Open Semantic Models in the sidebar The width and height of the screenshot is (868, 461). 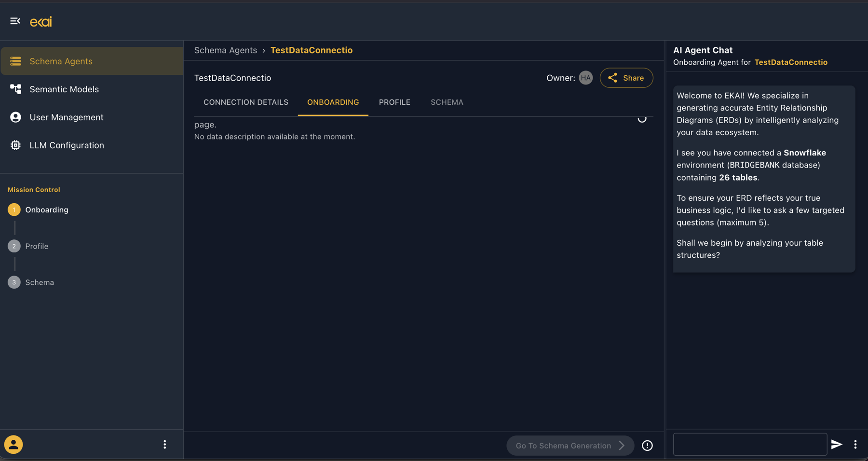point(92,89)
